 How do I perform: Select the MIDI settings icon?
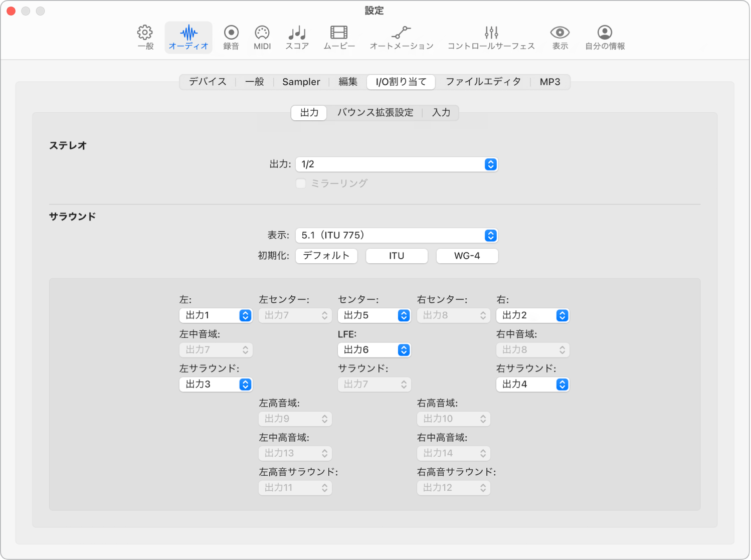pyautogui.click(x=262, y=37)
